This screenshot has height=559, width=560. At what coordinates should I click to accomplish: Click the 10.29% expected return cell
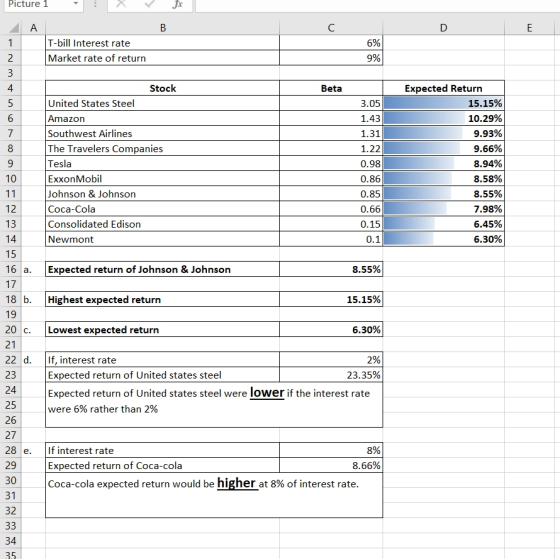tap(443, 118)
